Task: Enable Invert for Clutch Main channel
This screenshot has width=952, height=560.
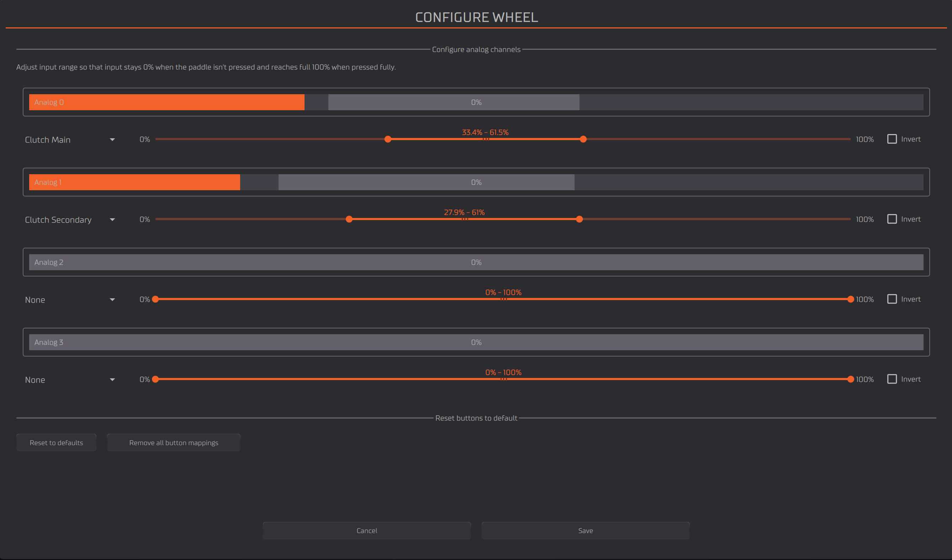Action: (892, 139)
